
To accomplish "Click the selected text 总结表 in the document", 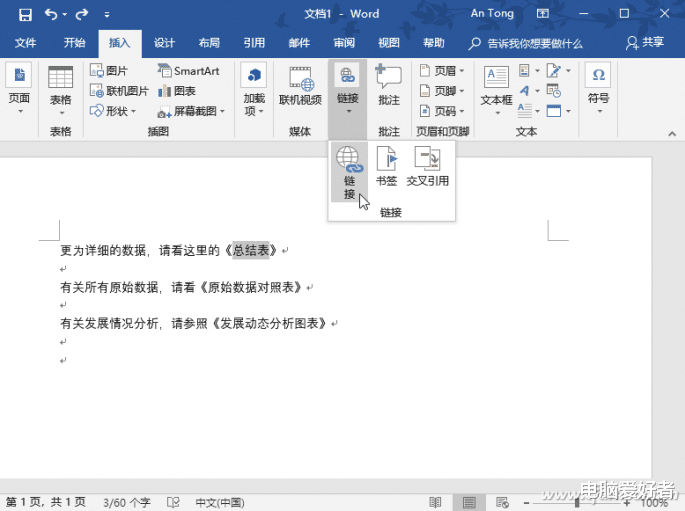I will tap(251, 250).
